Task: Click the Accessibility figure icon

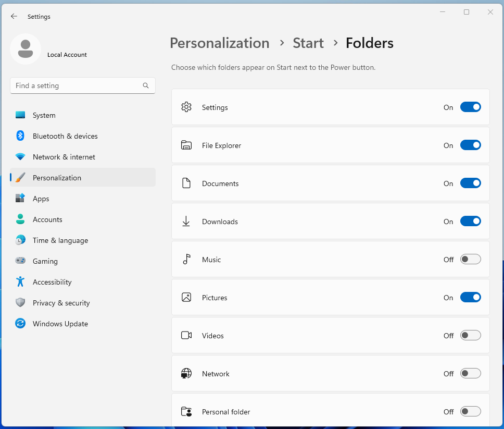Action: [x=20, y=282]
